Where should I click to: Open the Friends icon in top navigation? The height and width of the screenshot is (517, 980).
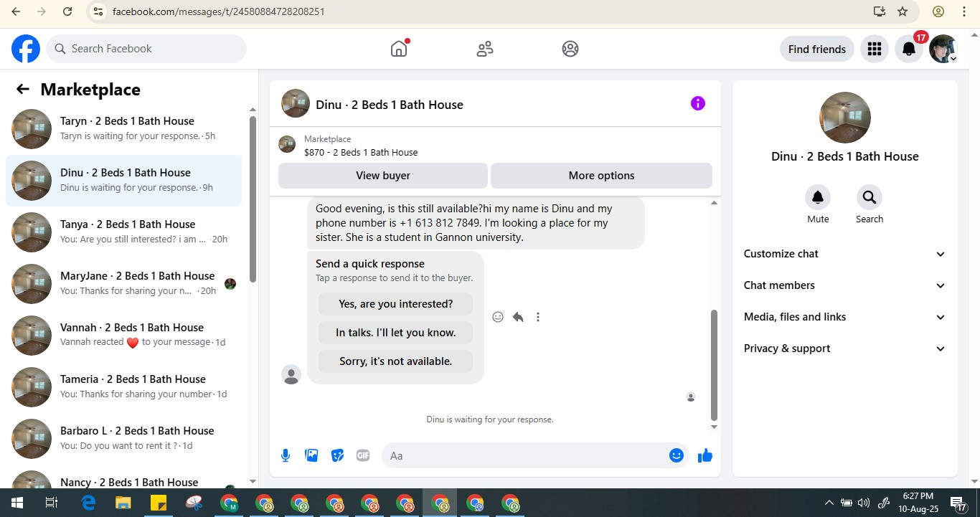point(485,49)
